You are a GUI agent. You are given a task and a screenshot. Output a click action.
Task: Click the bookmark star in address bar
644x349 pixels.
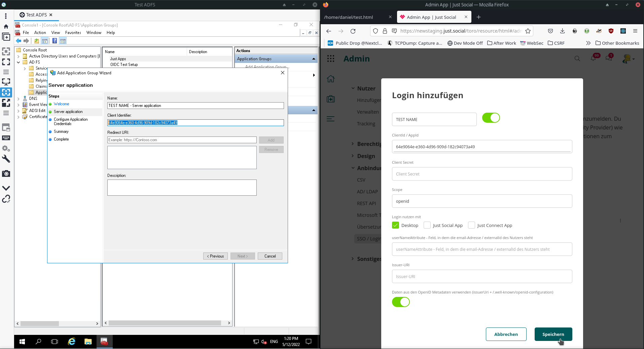(528, 31)
